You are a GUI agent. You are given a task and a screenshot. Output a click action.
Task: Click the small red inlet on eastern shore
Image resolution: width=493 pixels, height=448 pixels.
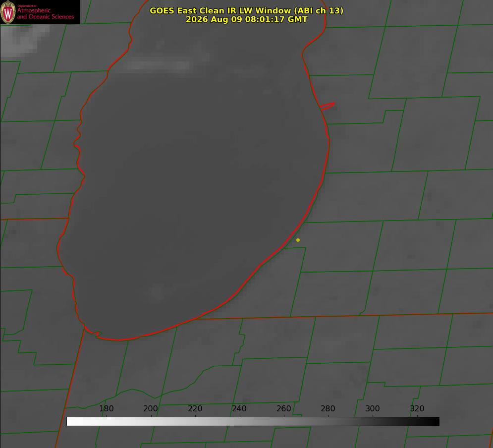327,106
